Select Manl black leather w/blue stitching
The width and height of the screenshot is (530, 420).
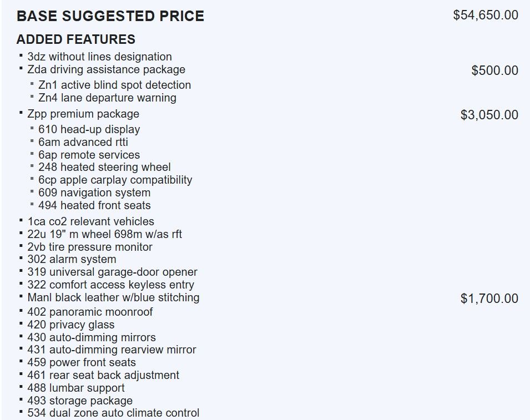[113, 297]
